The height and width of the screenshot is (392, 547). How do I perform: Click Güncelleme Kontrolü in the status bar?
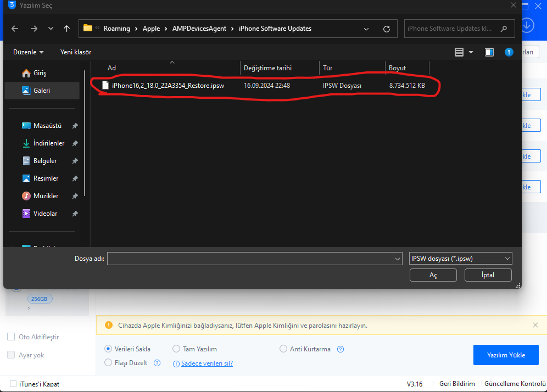[x=515, y=384]
